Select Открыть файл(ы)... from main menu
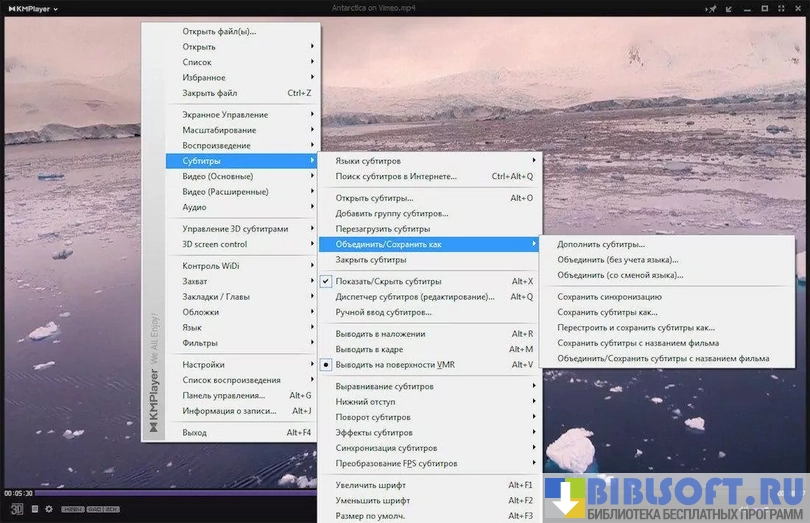The height and width of the screenshot is (523, 810). (x=219, y=31)
